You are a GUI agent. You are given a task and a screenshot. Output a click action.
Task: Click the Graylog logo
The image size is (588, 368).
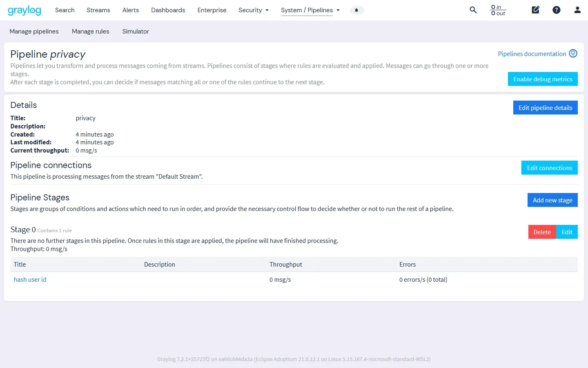tap(24, 10)
